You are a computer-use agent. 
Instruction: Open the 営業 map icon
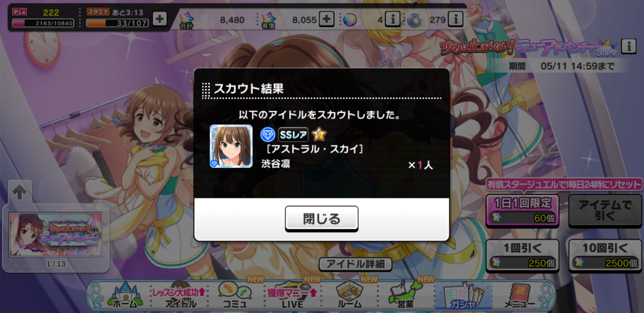(406, 295)
